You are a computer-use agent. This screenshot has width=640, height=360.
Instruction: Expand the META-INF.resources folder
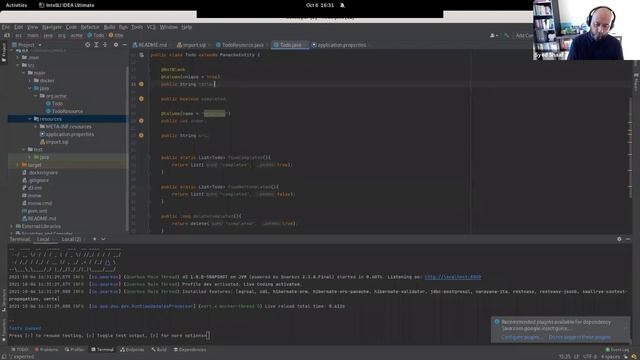pos(36,127)
